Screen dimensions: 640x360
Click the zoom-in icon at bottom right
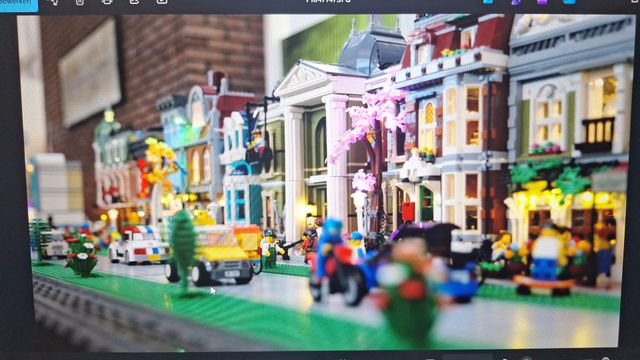click(606, 358)
